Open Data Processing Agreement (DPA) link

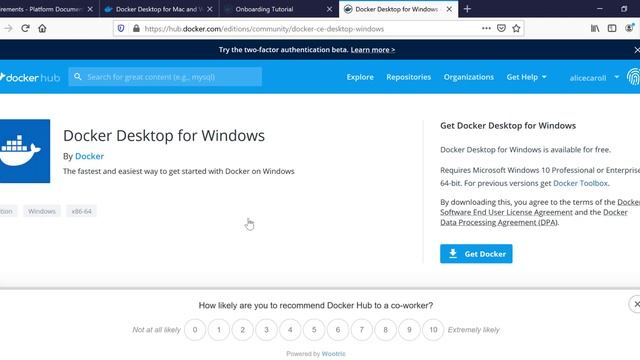[499, 222]
